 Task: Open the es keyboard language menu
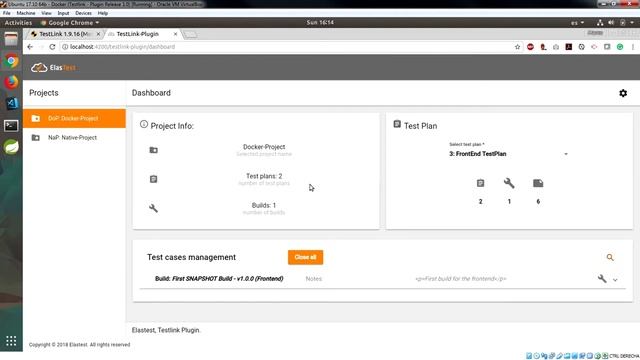[x=577, y=23]
